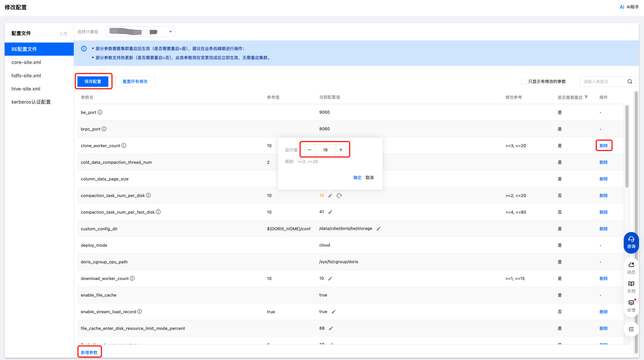Increase run value with plus stepper
This screenshot has height=360, width=644.
pos(341,150)
